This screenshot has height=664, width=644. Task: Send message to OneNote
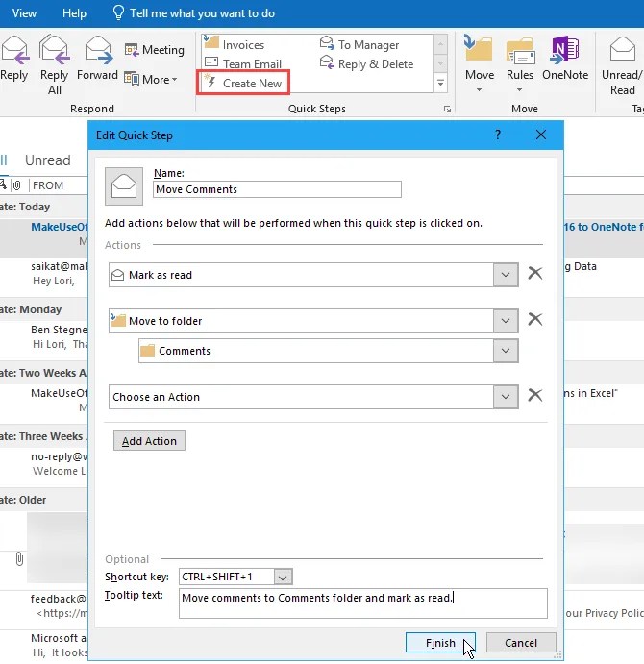point(565,59)
